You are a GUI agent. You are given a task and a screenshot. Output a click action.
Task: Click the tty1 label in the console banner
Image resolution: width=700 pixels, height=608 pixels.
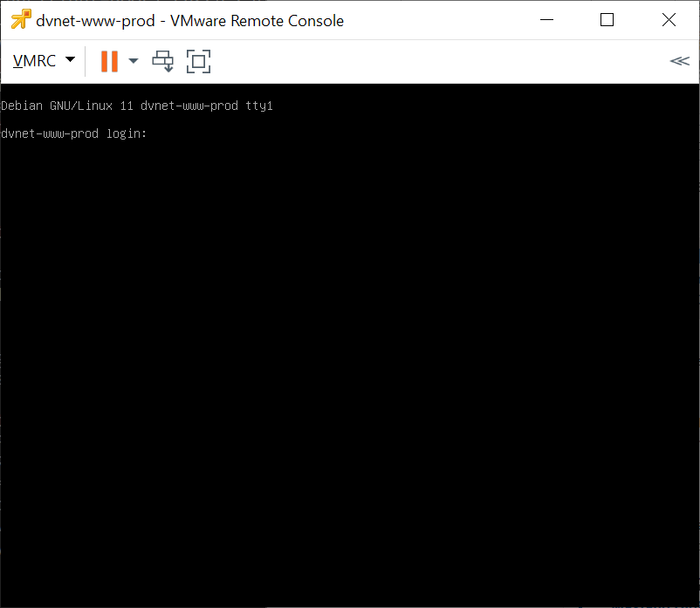coord(259,106)
